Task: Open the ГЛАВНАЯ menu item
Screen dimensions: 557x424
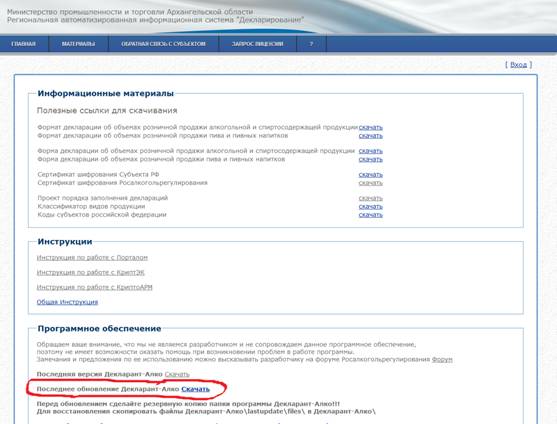Action: pos(23,44)
